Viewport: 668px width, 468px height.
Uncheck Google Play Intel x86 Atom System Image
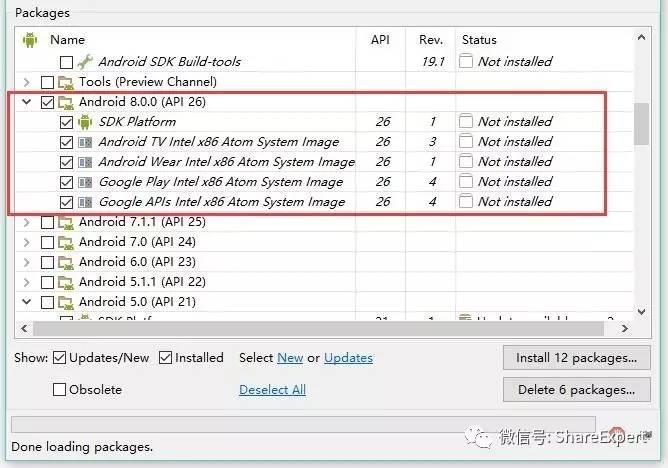pos(66,182)
